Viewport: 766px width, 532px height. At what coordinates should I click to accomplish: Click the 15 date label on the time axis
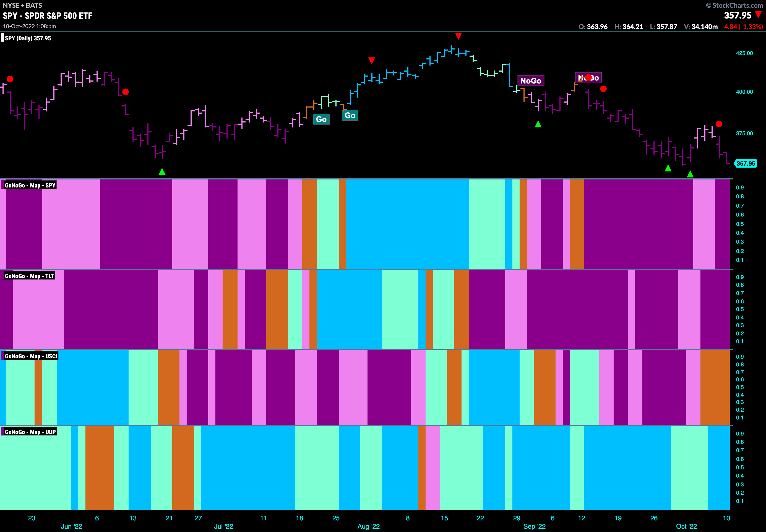[444, 518]
